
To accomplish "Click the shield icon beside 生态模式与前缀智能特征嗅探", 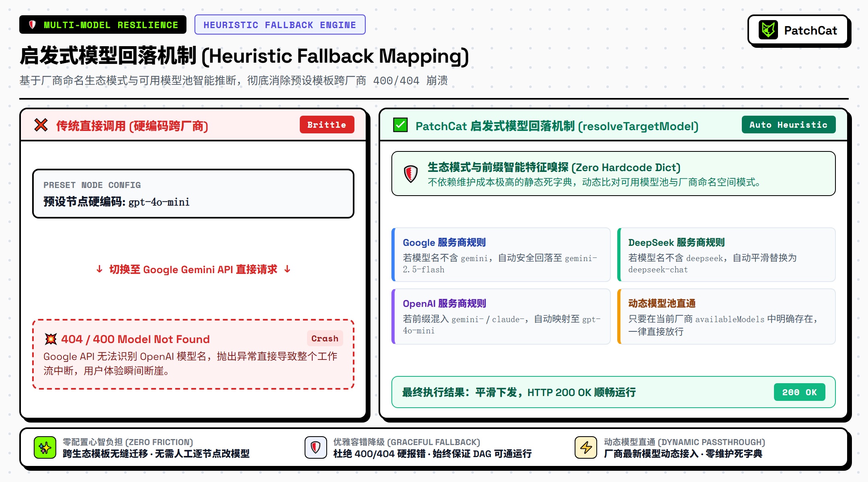I will pyautogui.click(x=411, y=174).
